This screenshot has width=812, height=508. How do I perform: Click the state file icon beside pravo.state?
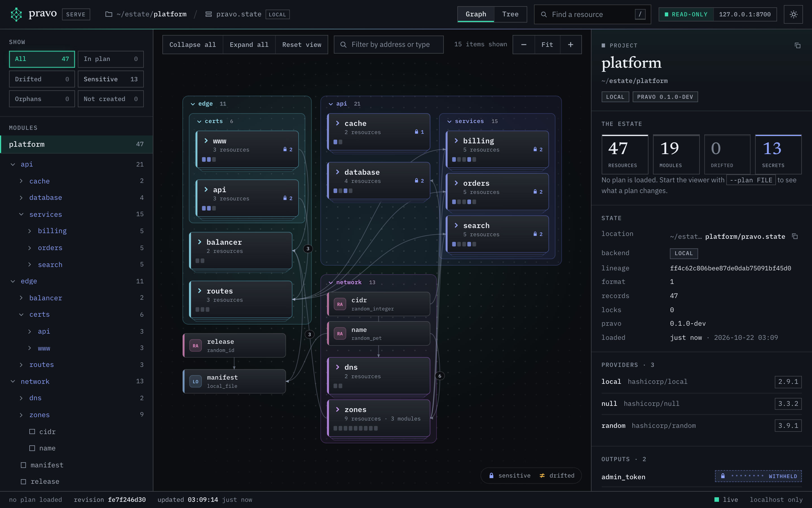208,14
